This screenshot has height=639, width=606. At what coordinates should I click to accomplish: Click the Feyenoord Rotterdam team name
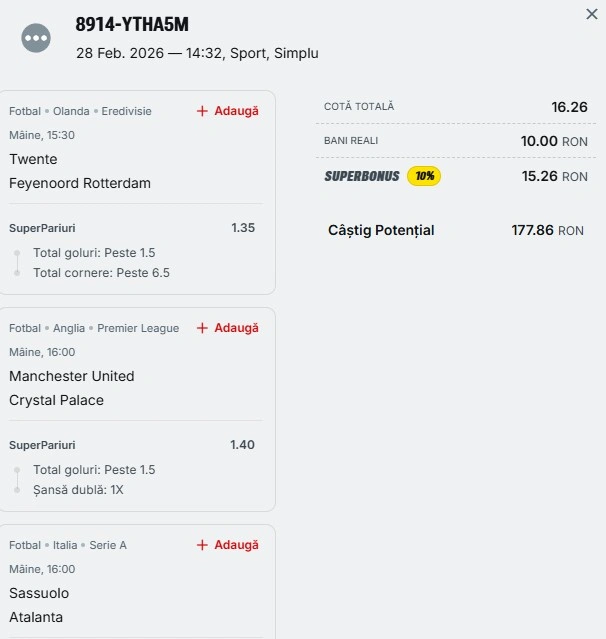[x=80, y=183]
